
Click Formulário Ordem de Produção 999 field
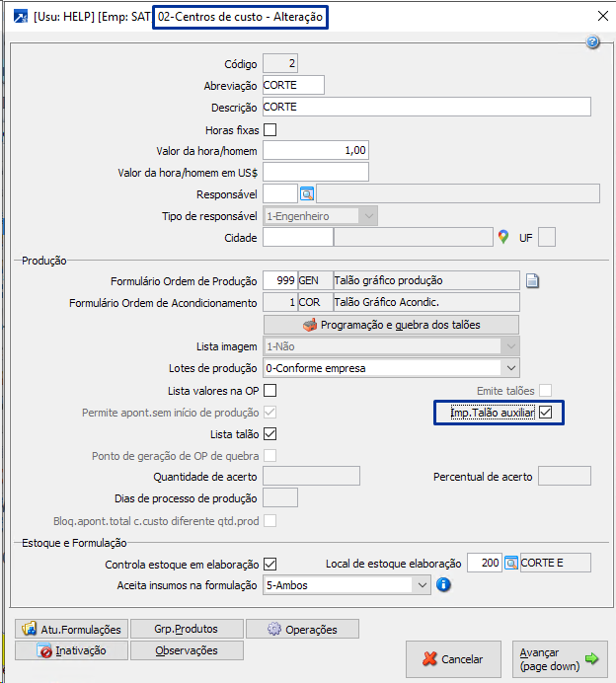click(280, 280)
